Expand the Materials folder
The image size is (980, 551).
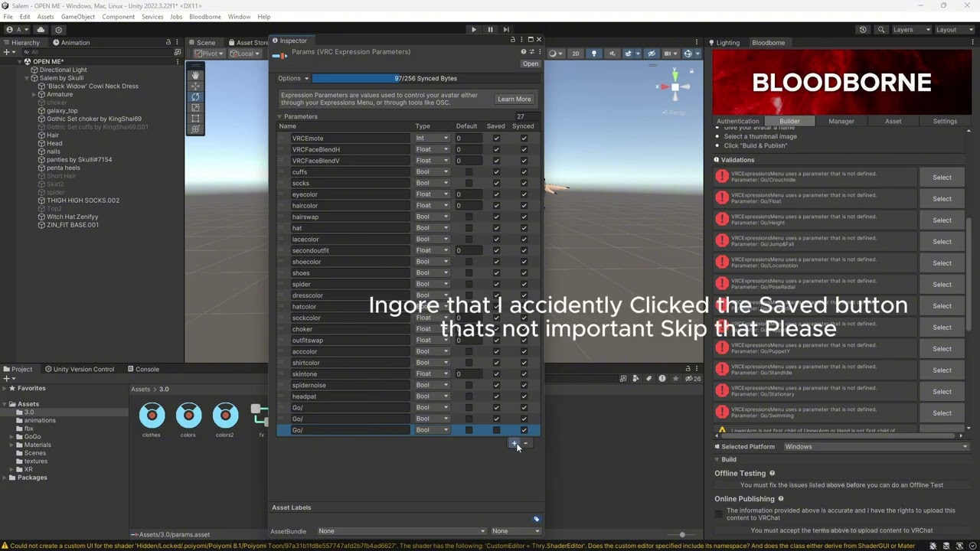(12, 445)
